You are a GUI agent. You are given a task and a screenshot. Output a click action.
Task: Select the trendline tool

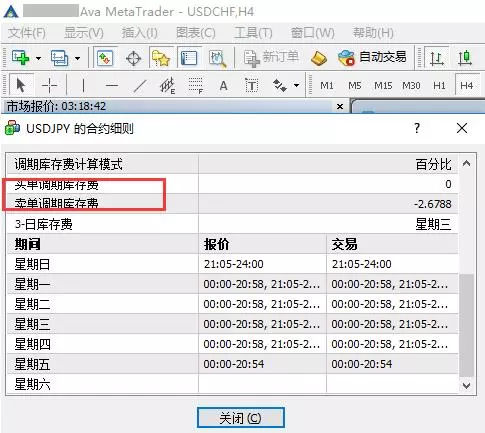(x=140, y=86)
